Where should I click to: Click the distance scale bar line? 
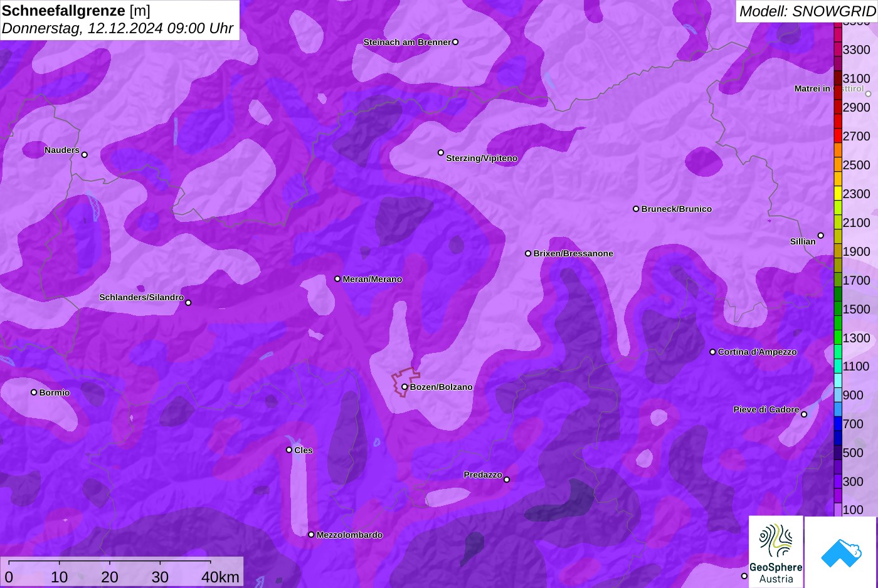pyautogui.click(x=110, y=562)
